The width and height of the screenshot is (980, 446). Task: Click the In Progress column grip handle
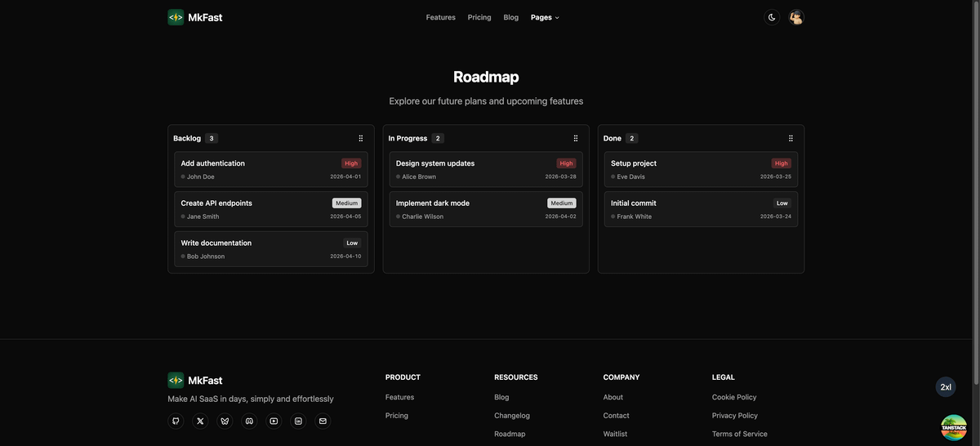(576, 139)
